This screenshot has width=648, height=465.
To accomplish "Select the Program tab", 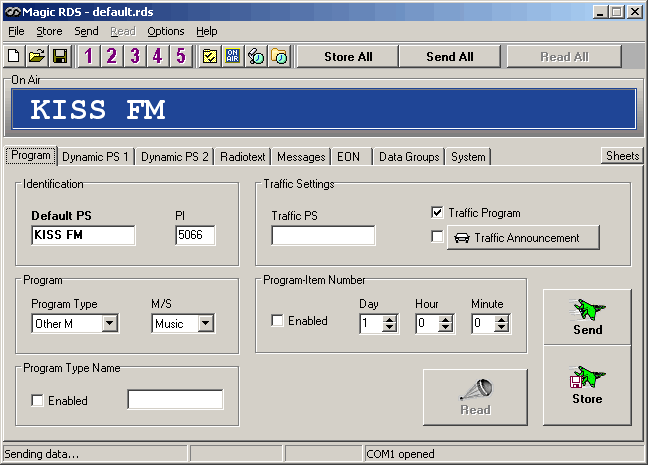I will 31,155.
